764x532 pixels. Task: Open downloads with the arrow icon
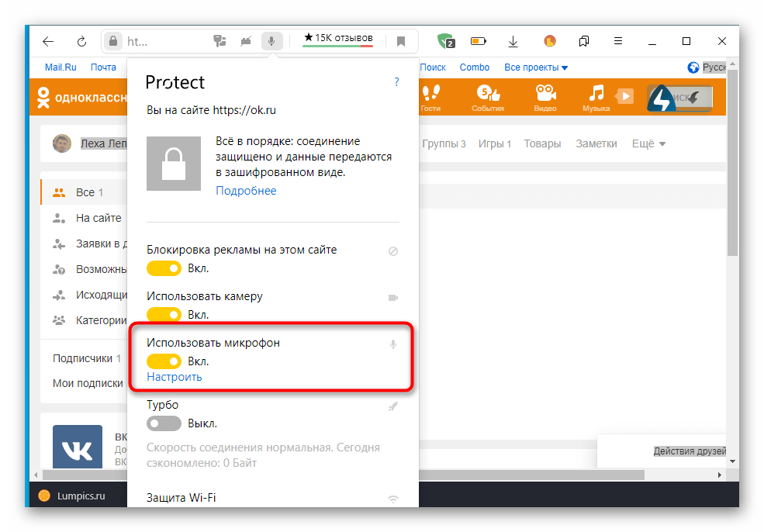(x=513, y=41)
